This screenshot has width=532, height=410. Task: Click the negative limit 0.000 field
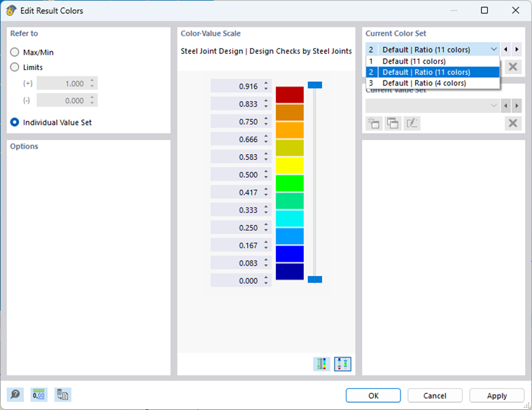tap(67, 100)
